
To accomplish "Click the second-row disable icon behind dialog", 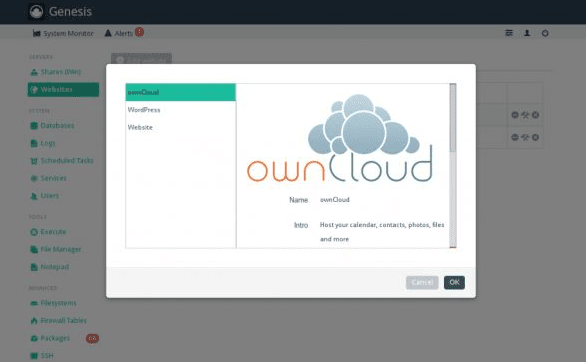I will [x=515, y=137].
